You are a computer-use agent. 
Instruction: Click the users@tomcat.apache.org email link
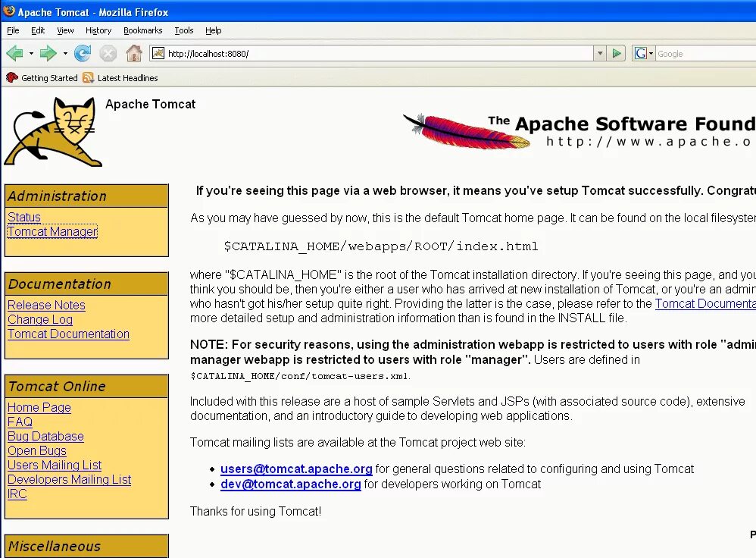296,469
